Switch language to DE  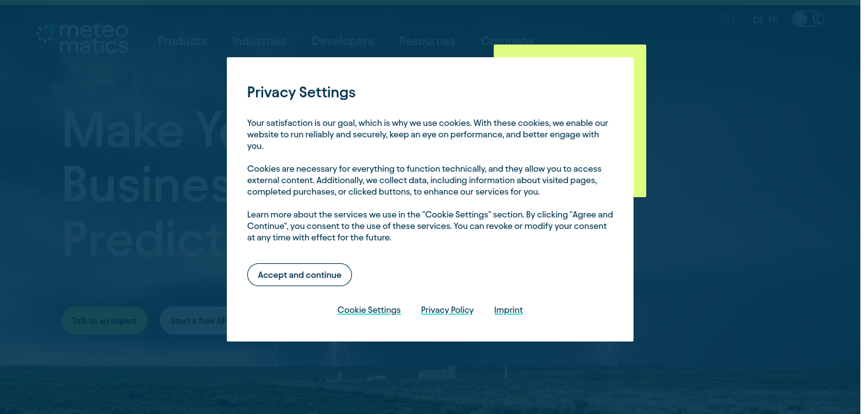point(758,20)
